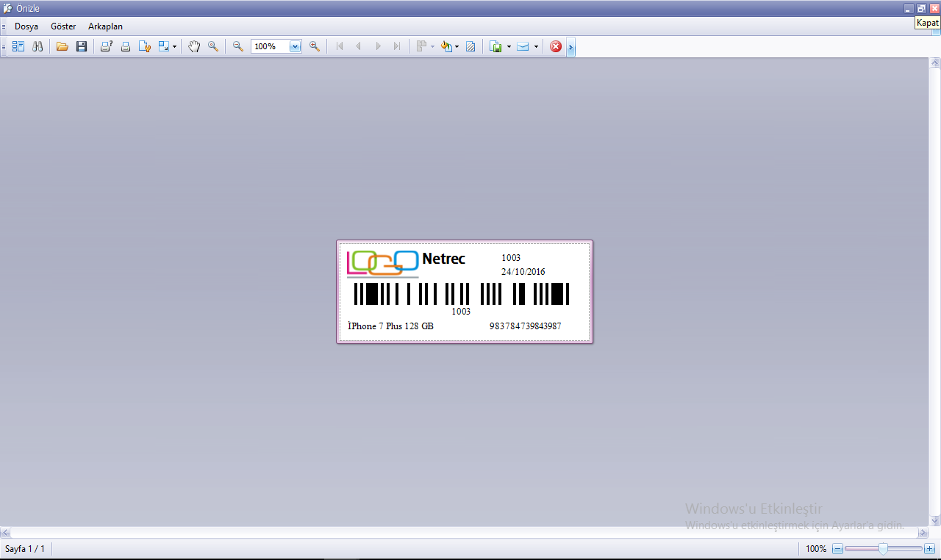Image resolution: width=941 pixels, height=560 pixels.
Task: Close the preview with the red X icon
Action: (x=556, y=46)
